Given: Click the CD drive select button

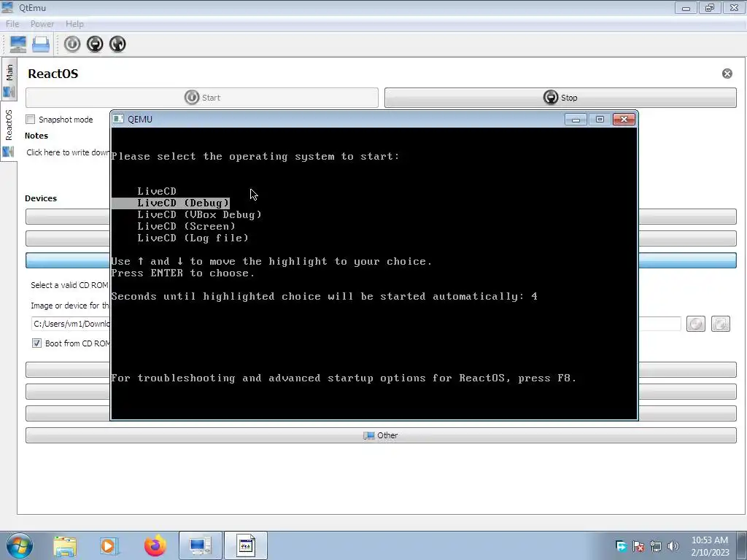Looking at the screenshot, I should (x=695, y=324).
